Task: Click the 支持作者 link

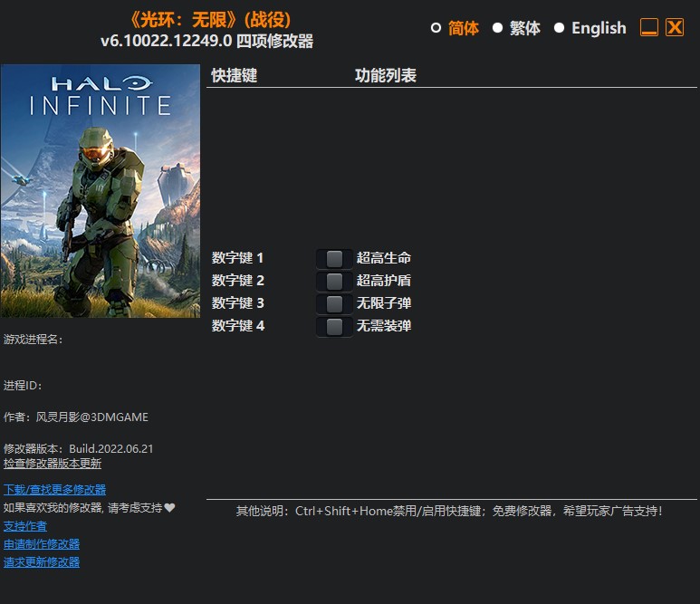Action: (25, 526)
